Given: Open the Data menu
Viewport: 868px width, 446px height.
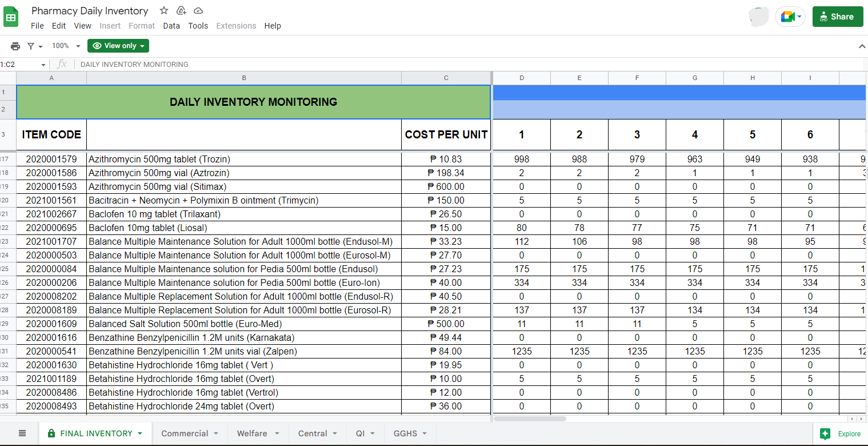Looking at the screenshot, I should click(x=171, y=26).
